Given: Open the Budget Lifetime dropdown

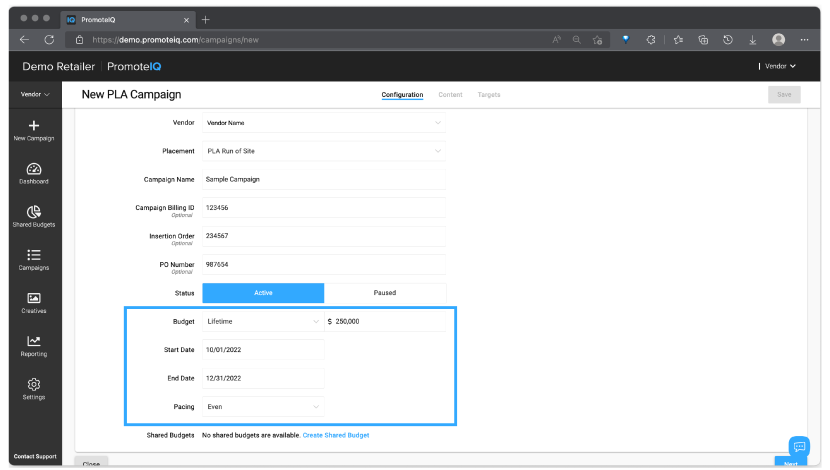Looking at the screenshot, I should tap(263, 321).
